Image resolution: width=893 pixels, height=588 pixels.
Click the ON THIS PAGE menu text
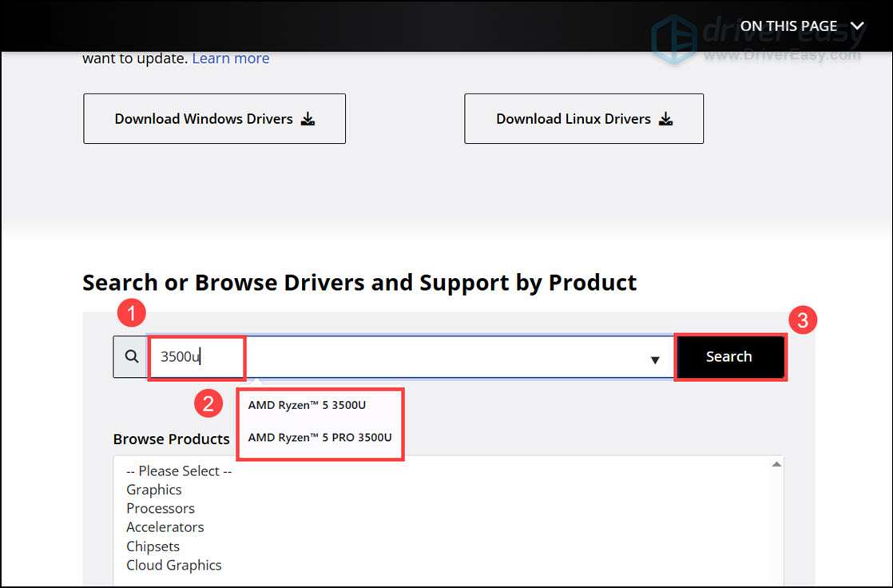click(x=788, y=26)
